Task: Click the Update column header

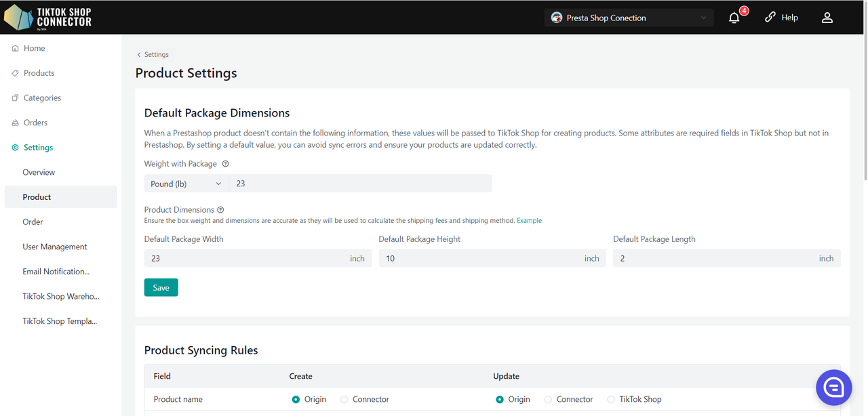Action: pos(507,376)
